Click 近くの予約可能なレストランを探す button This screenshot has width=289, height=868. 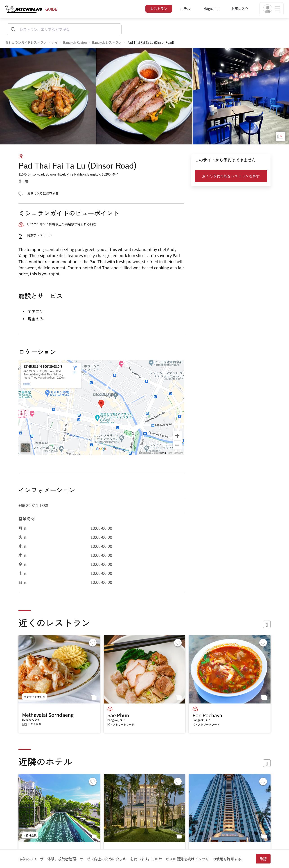tap(231, 176)
